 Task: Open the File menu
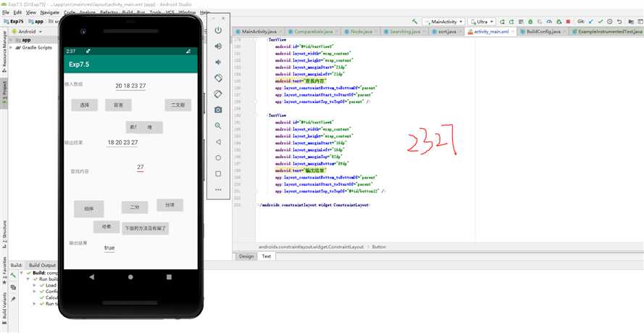(6, 13)
